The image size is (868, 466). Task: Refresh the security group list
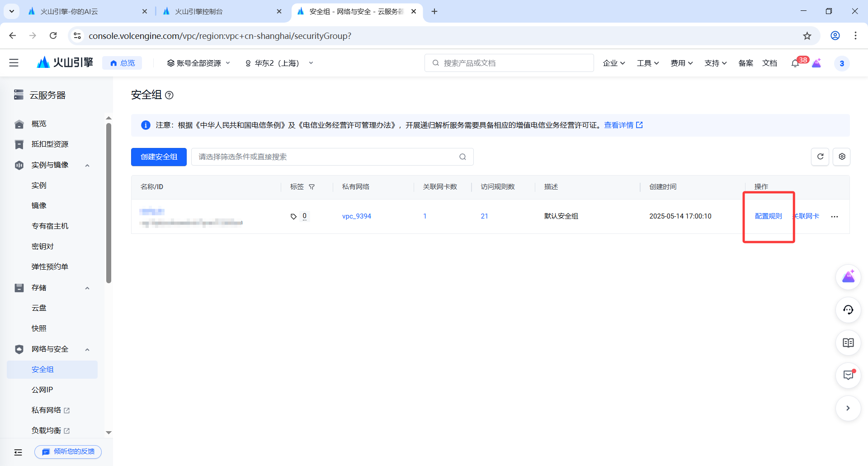point(820,157)
